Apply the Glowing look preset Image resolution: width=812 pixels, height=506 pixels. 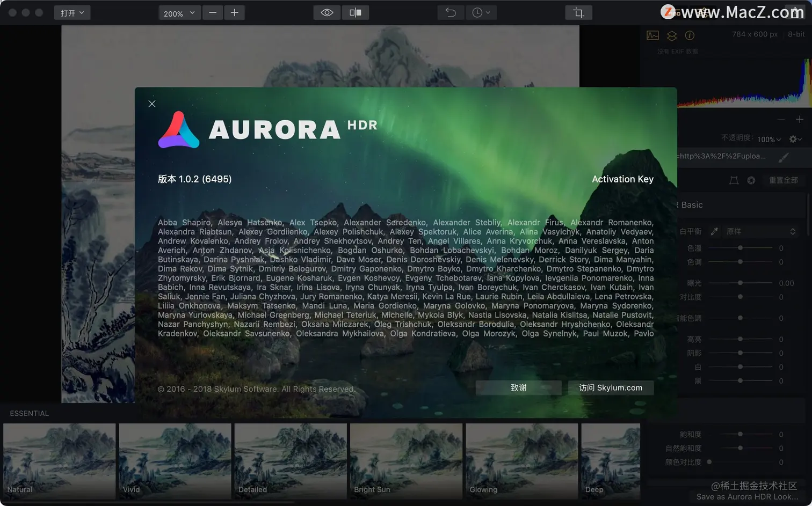(x=521, y=461)
